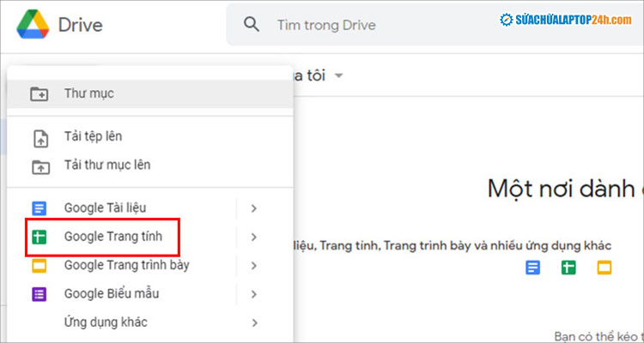Click the Tìm trong Drive search field
644x343 pixels.
434,25
